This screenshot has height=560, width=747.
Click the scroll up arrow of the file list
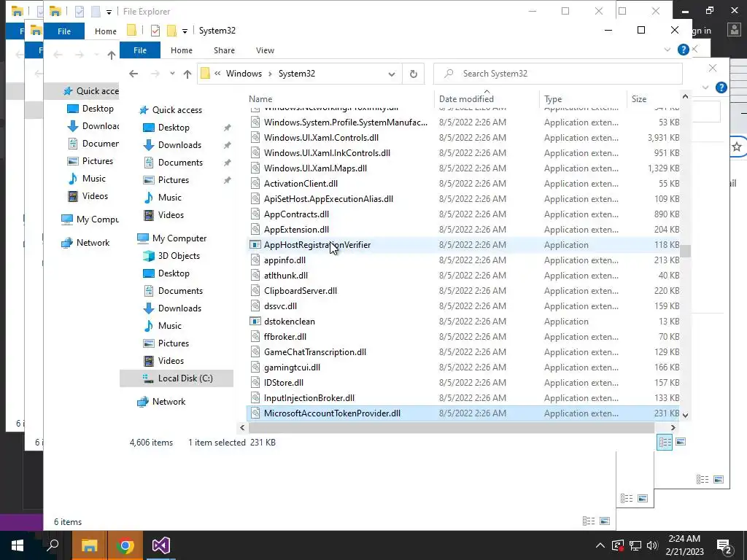click(x=685, y=97)
